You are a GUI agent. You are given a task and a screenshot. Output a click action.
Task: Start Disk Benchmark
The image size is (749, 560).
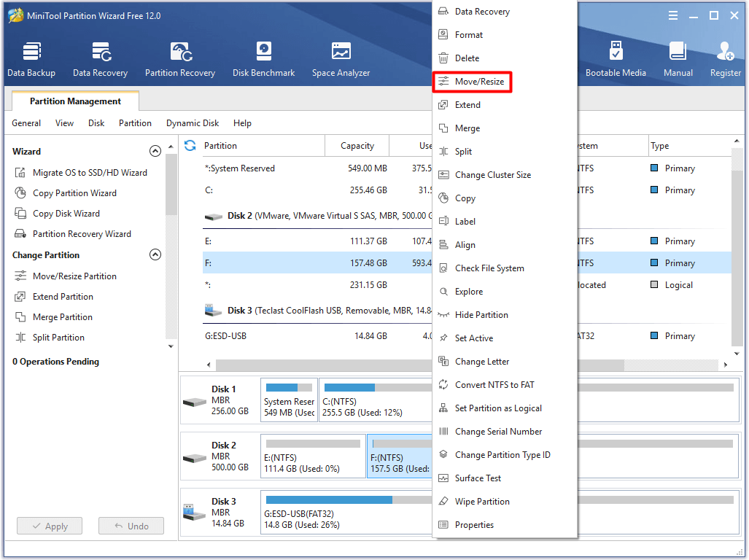264,60
